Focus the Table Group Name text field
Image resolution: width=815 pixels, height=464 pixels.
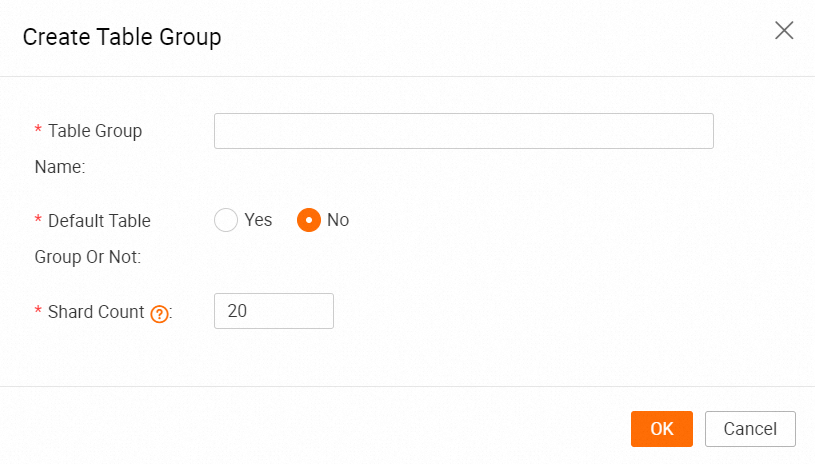pyautogui.click(x=463, y=131)
